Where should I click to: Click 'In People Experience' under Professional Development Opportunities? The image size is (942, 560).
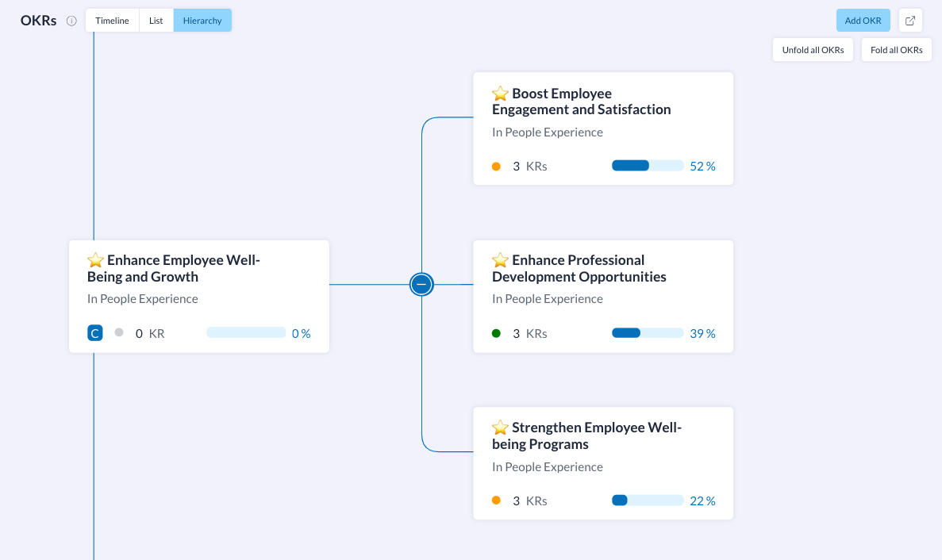[548, 299]
